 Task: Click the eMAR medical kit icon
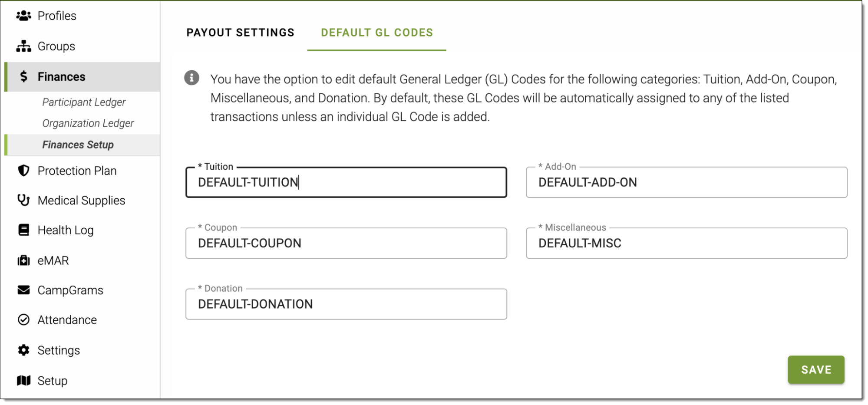tap(23, 260)
